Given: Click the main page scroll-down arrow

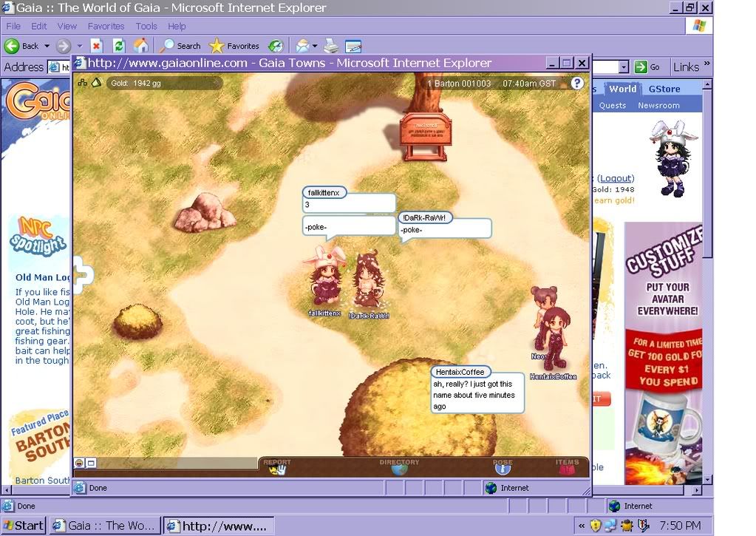Looking at the screenshot, I should (707, 480).
